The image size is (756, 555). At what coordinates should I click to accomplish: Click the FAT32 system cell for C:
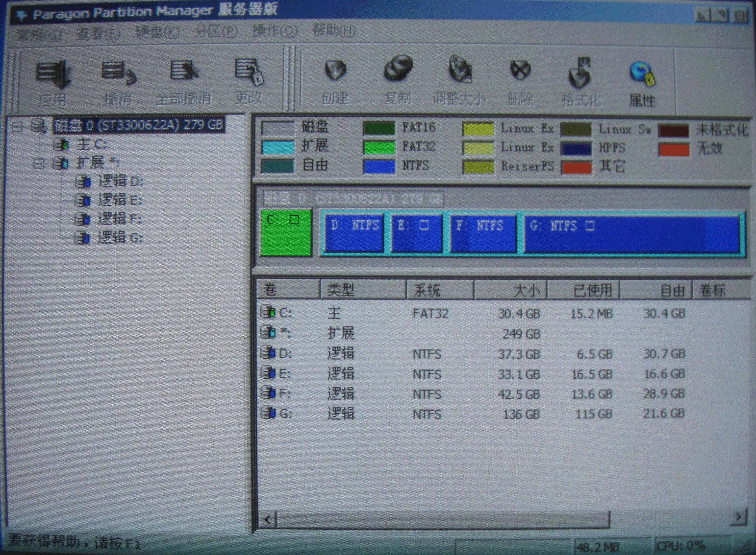point(430,314)
